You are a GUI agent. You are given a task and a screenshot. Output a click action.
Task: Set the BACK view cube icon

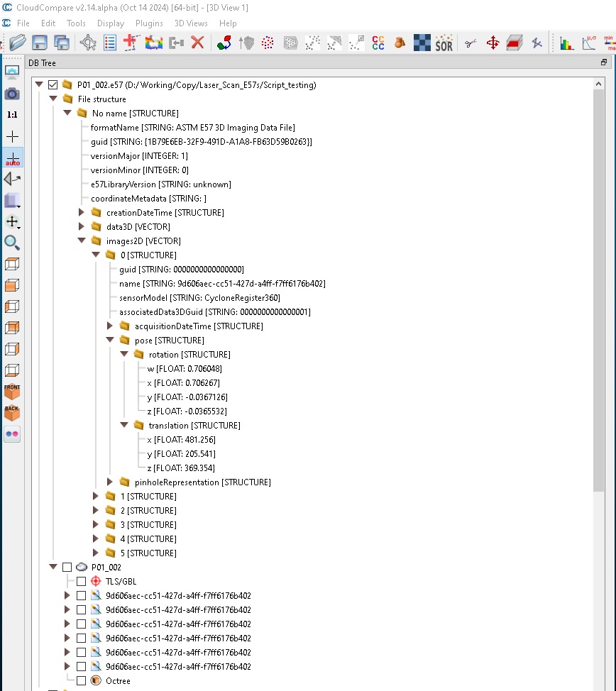point(12,412)
